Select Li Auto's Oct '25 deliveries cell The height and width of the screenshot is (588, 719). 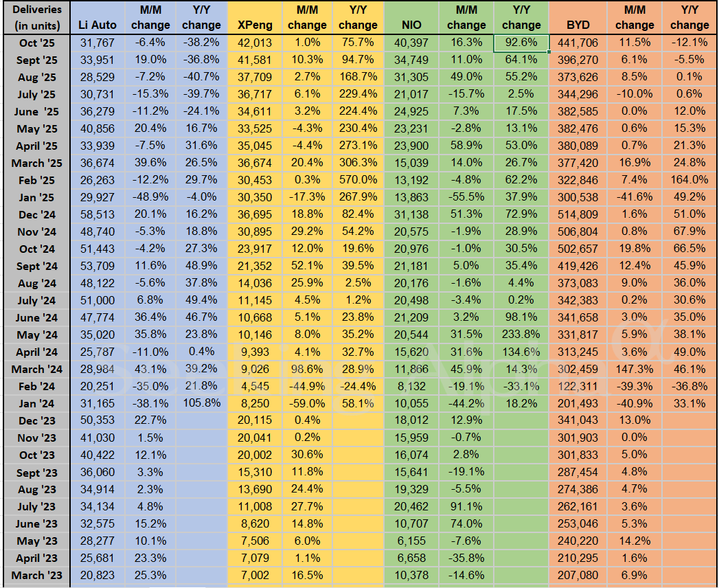(x=98, y=43)
